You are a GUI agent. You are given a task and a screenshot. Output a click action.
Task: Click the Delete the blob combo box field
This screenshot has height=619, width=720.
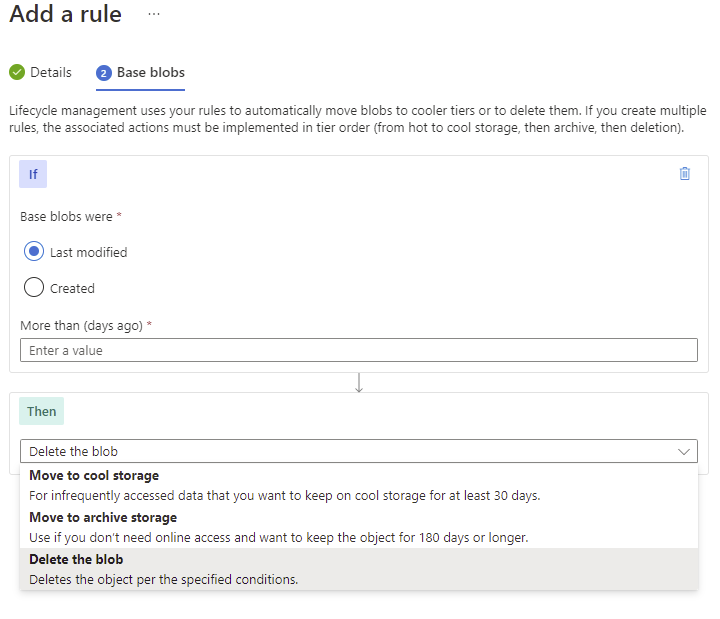(x=340, y=452)
